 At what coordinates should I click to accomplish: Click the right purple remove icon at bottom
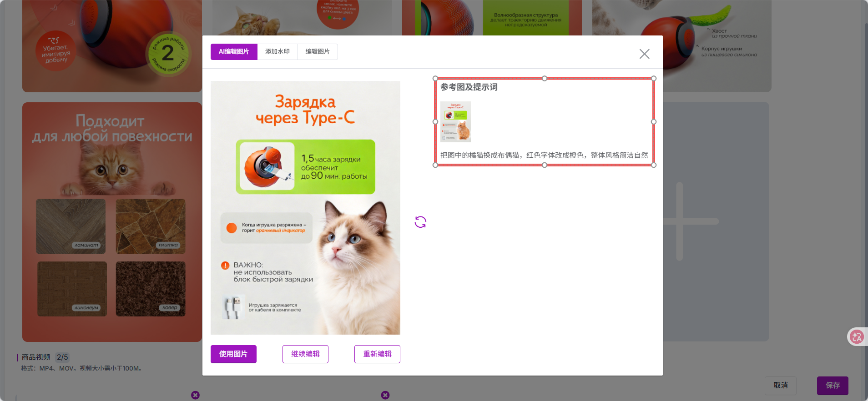[385, 395]
